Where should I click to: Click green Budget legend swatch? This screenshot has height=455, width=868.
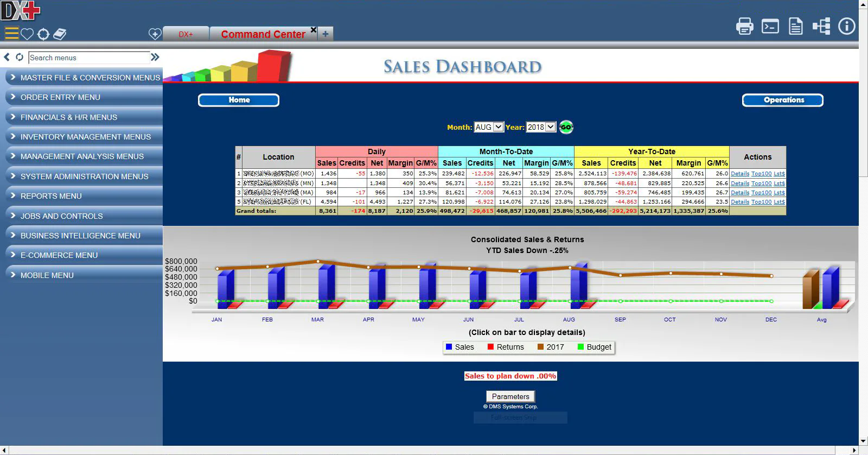point(580,347)
